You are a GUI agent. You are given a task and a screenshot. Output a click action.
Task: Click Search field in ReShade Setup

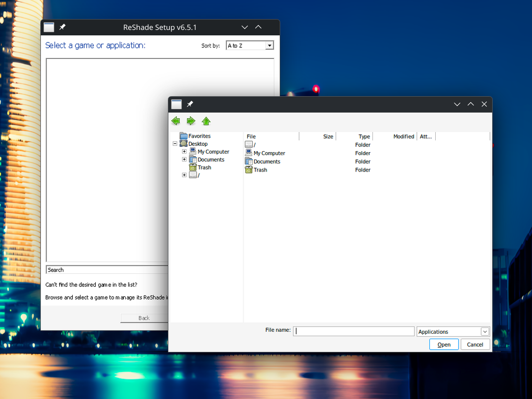[107, 270]
